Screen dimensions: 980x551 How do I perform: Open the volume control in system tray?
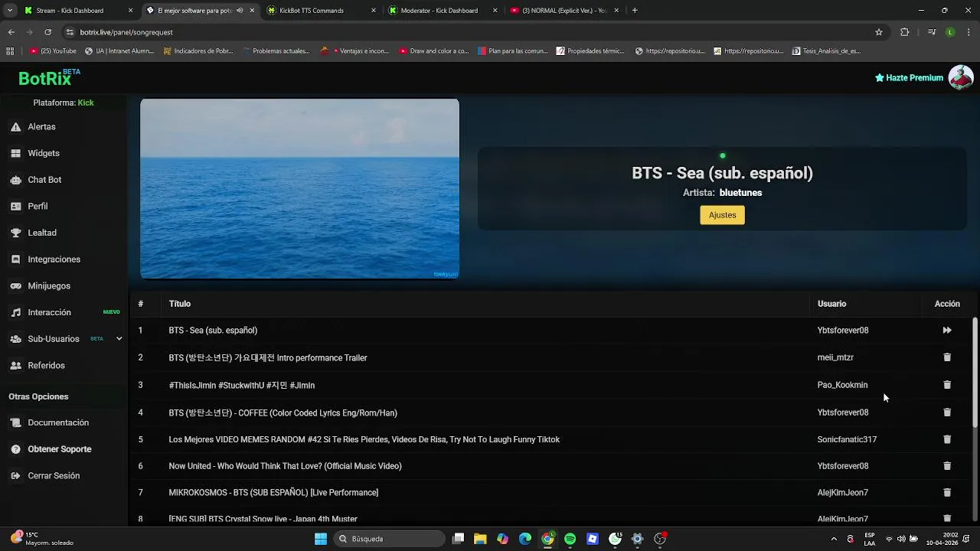pos(901,539)
